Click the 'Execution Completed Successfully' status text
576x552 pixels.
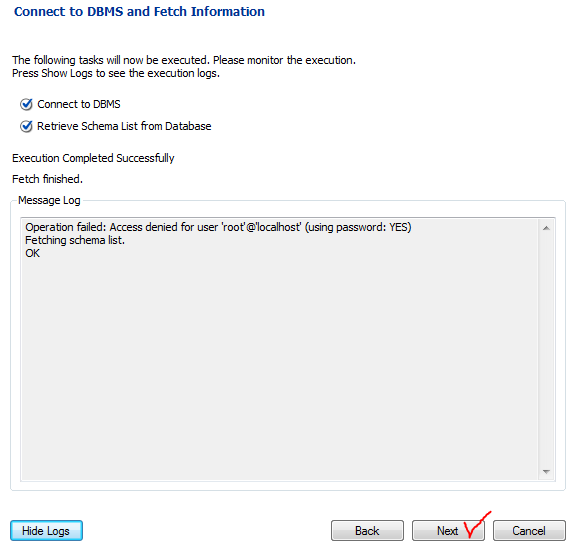click(93, 158)
